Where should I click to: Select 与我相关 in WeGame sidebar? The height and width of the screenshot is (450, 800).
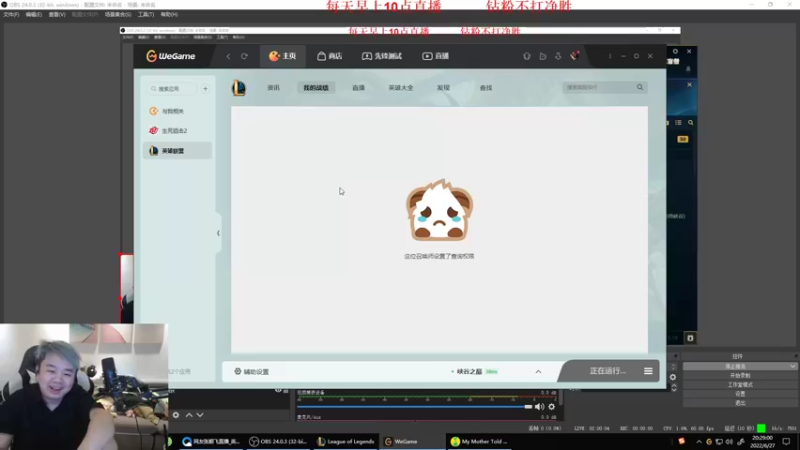click(177, 111)
